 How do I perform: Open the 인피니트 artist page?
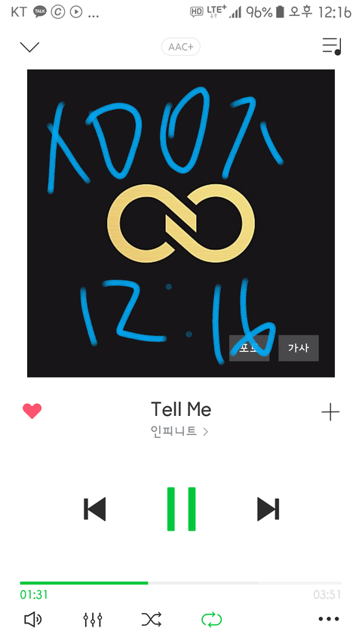click(179, 431)
